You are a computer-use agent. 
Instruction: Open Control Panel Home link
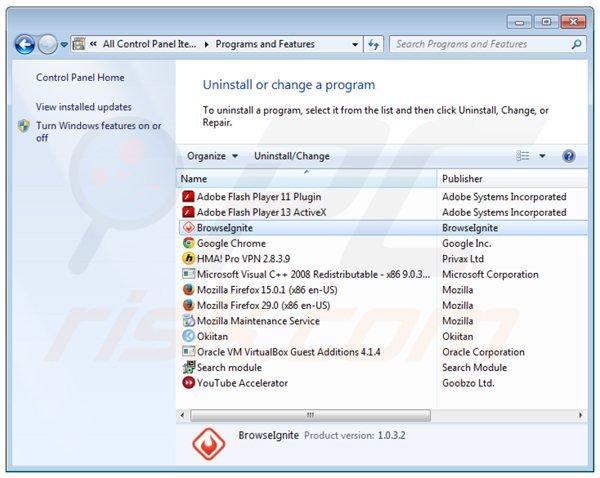80,77
